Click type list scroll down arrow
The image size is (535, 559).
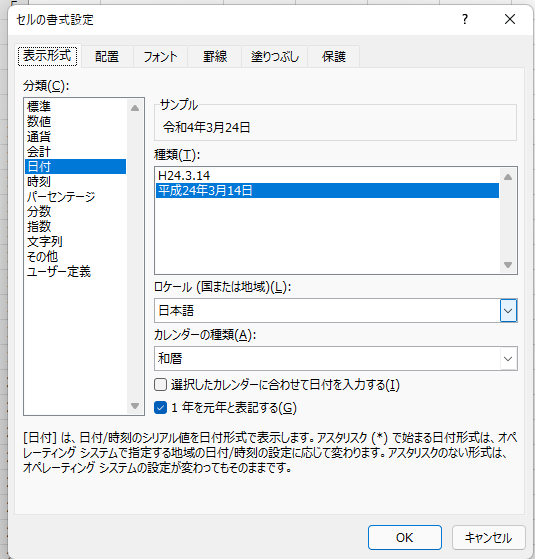508,265
